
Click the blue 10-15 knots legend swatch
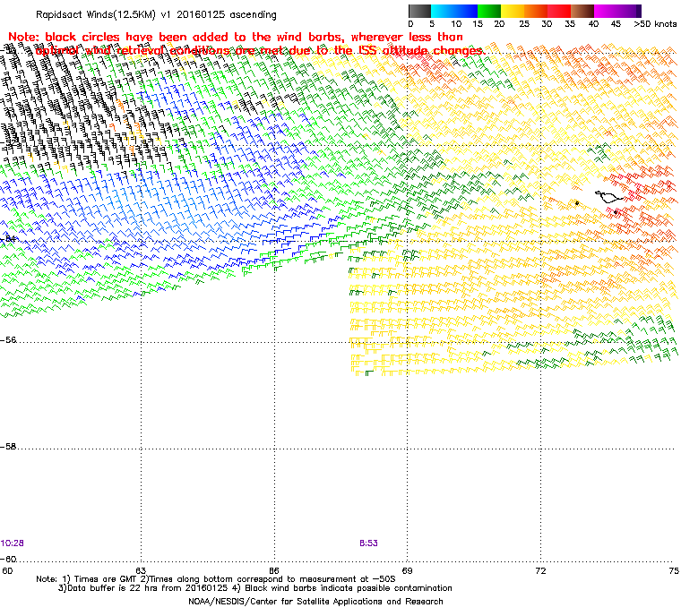(x=466, y=11)
